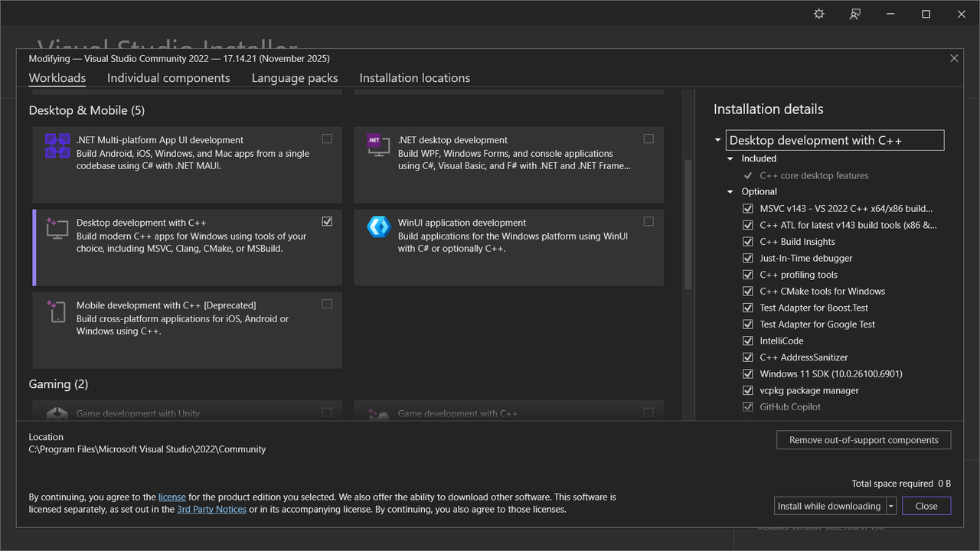Collapse the Optional components section

point(730,192)
